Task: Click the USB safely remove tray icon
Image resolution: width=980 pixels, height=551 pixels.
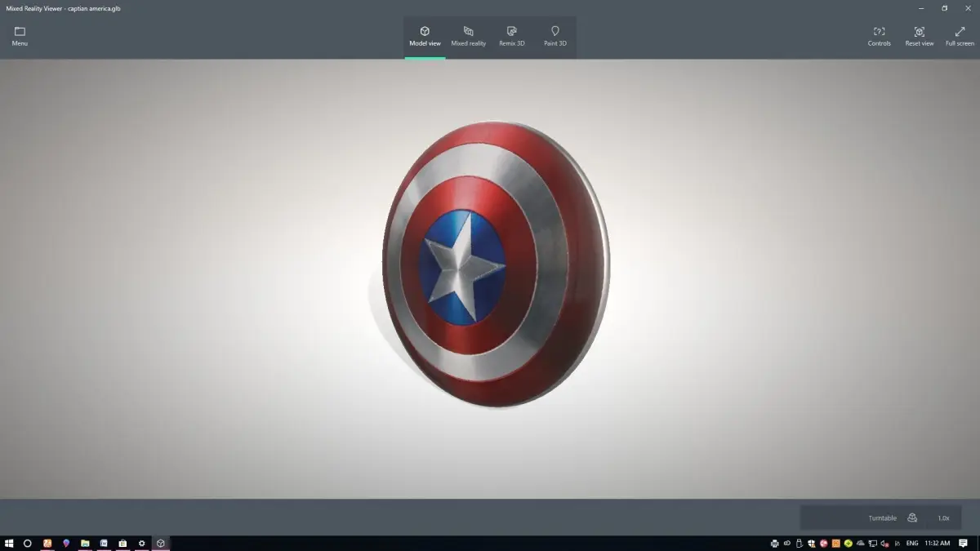Action: [800, 544]
